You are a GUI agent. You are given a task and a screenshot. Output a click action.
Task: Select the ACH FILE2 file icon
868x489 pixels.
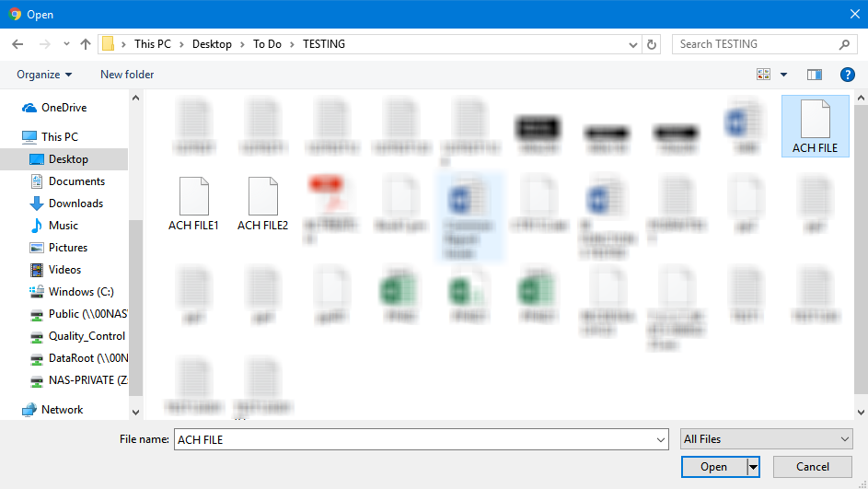[x=262, y=198]
